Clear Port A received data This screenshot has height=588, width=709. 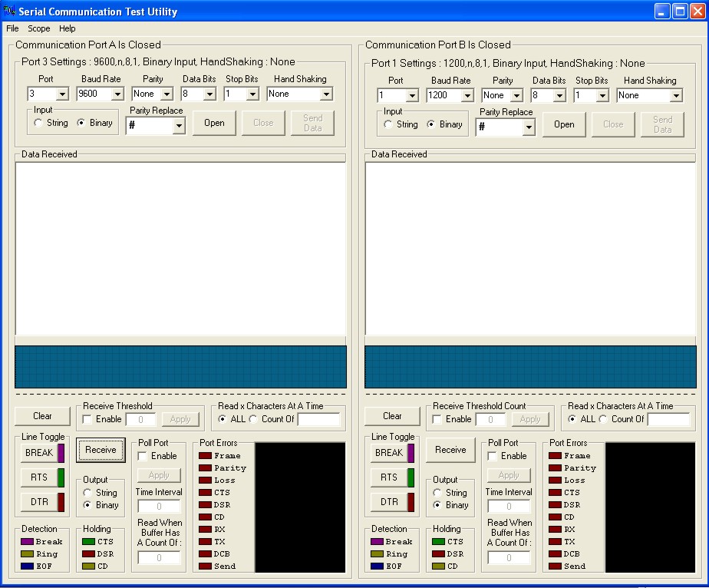pos(42,416)
